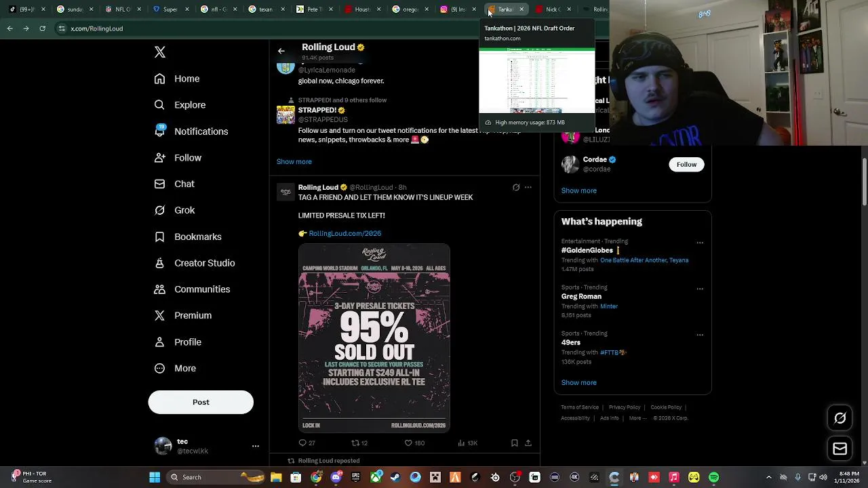868x488 pixels.
Task: Open Chat from the sidebar
Action: pyautogui.click(x=174, y=184)
